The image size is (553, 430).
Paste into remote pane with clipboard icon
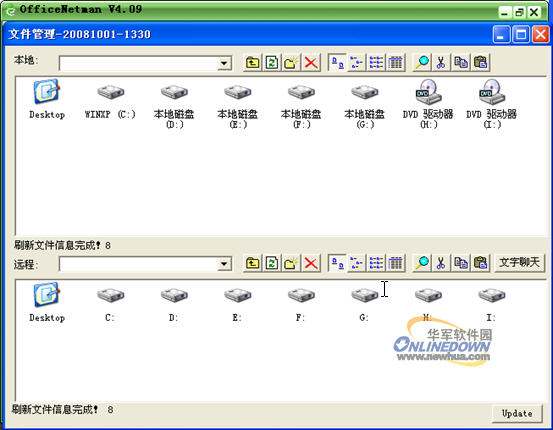coord(480,263)
